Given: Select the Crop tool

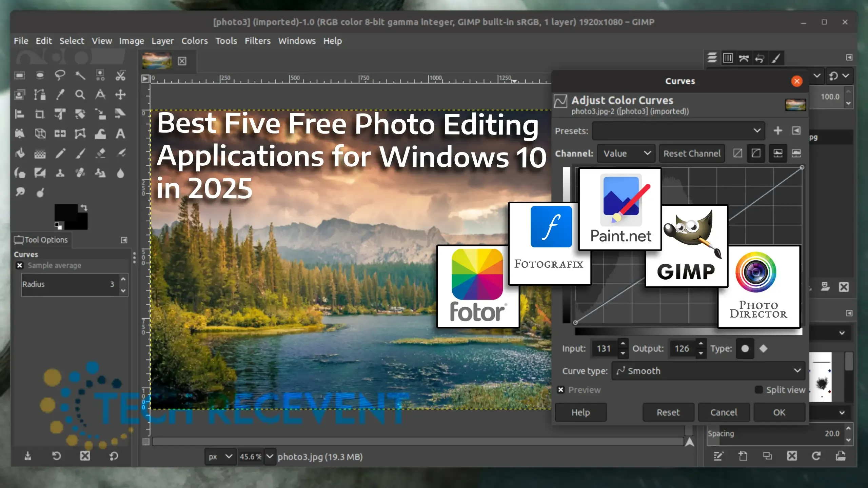Looking at the screenshot, I should (x=40, y=114).
